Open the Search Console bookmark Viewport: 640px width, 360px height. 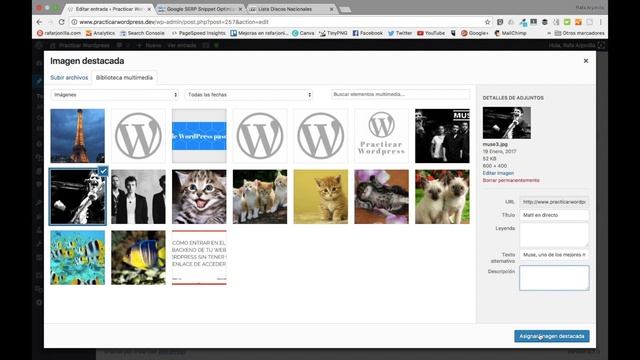(x=142, y=33)
